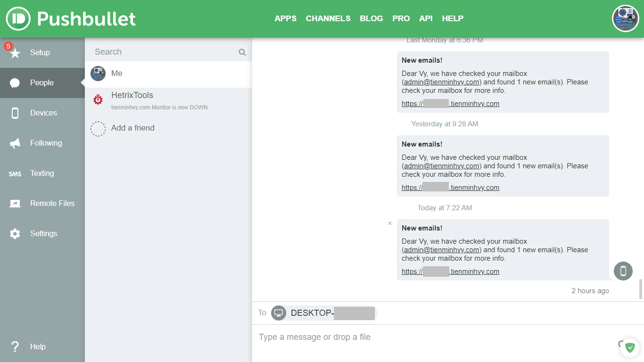The image size is (644, 362).
Task: Go to the PRO page
Action: (x=401, y=19)
